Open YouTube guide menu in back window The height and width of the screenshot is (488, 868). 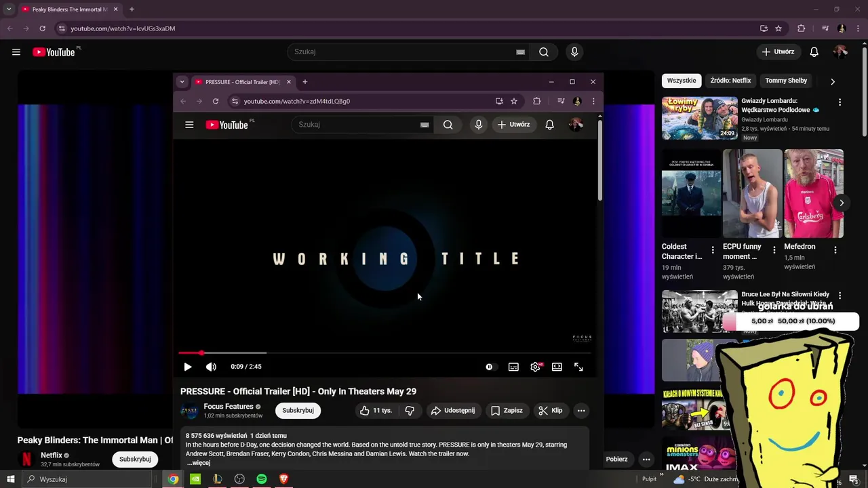click(16, 52)
